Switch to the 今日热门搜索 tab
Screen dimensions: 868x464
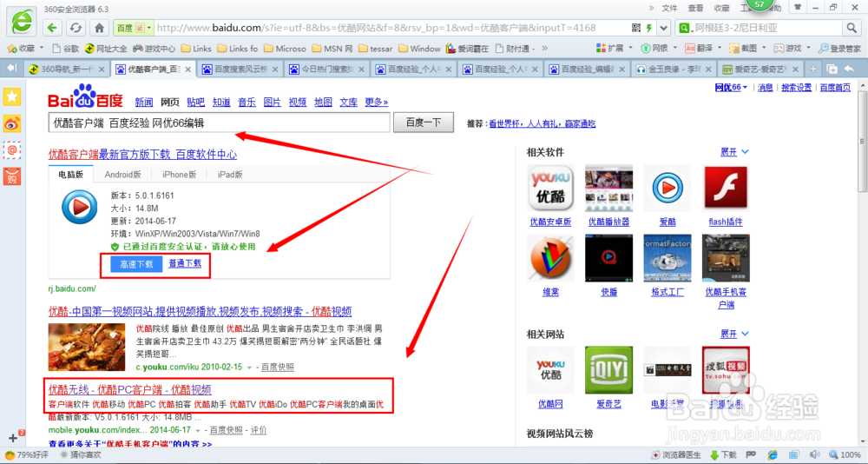tap(328, 70)
